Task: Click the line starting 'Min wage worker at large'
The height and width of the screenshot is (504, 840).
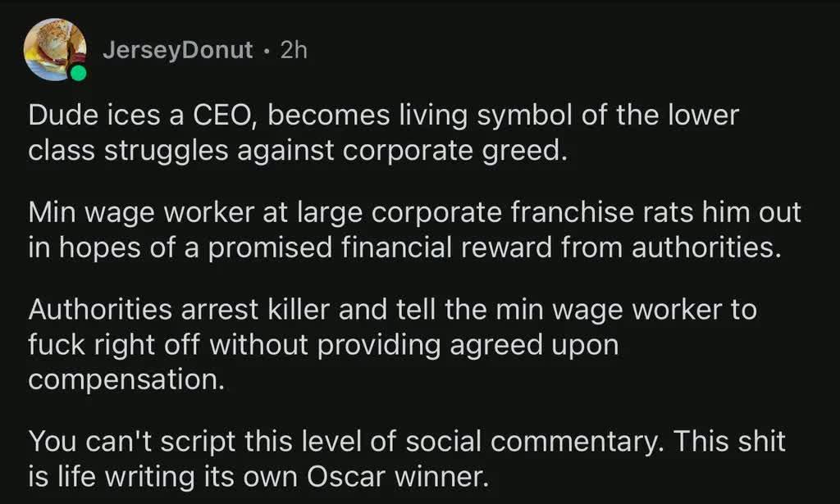Action: (x=414, y=214)
